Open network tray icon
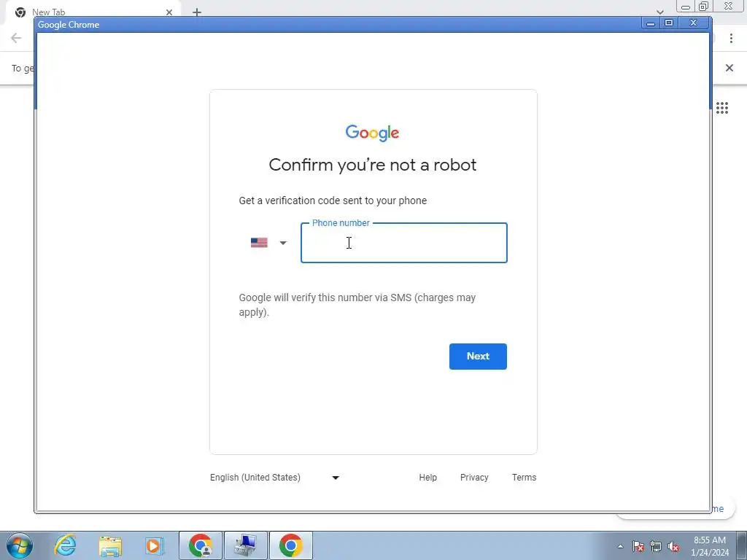Screen dimensions: 747x560 coord(656,546)
